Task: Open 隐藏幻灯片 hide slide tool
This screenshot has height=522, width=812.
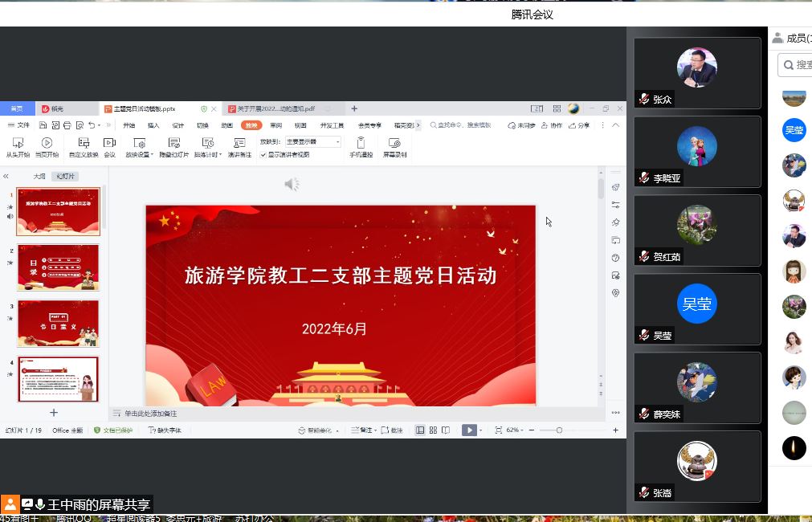Action: [173, 143]
